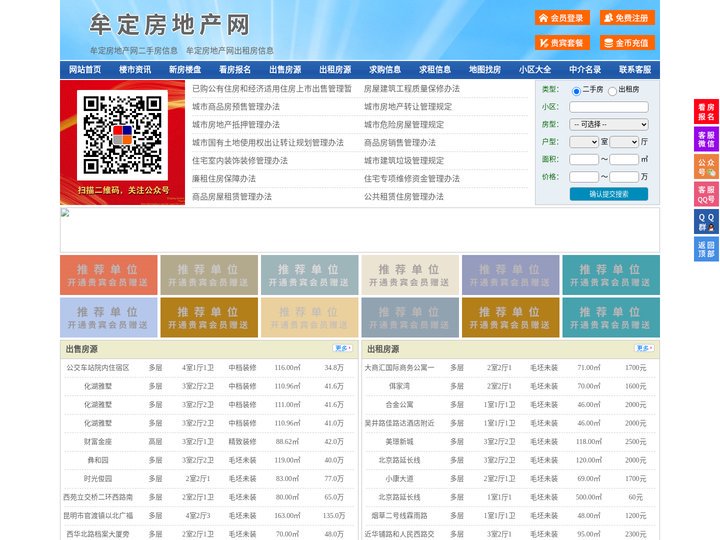Click the 免费注册 register button
The width and height of the screenshot is (720, 540).
click(627, 18)
